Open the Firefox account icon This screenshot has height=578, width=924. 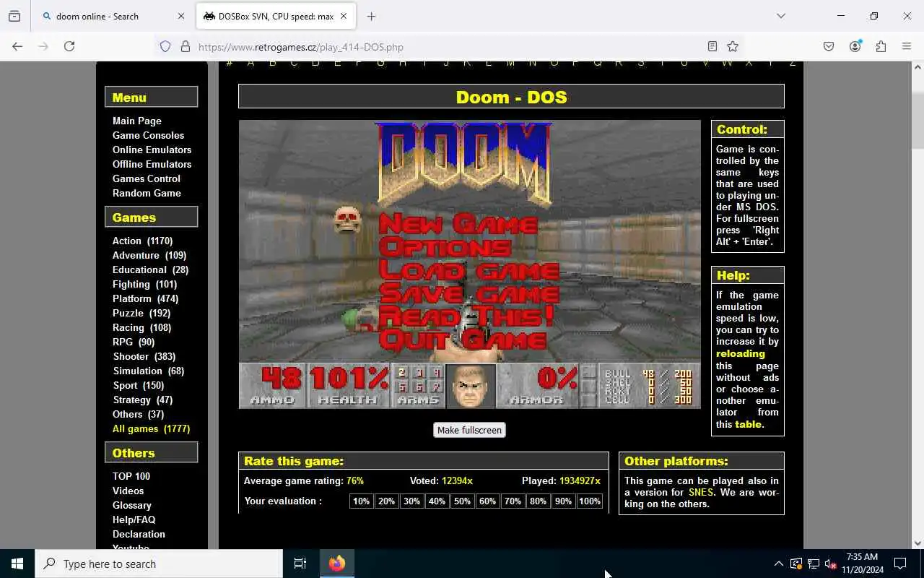855,46
